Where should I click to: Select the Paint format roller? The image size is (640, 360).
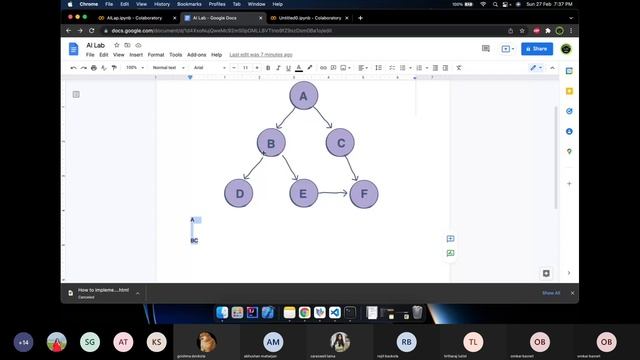pos(114,68)
